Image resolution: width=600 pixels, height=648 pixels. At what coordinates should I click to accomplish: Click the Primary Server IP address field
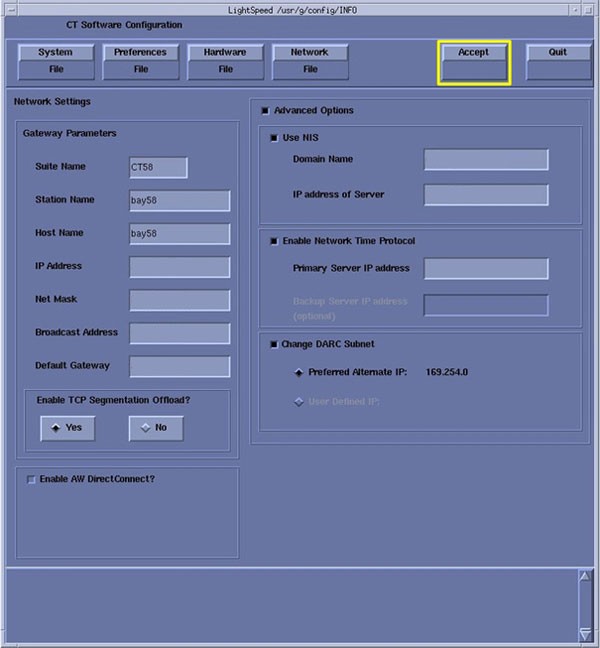486,269
